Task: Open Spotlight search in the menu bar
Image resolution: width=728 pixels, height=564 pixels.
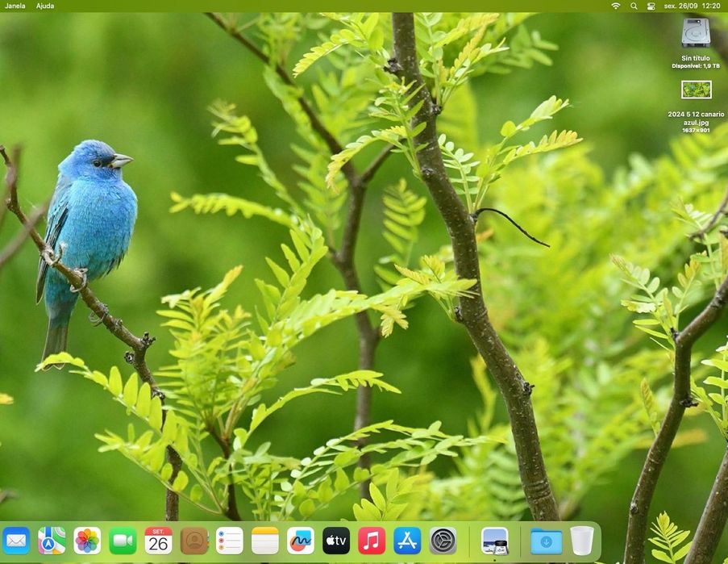Action: (634, 6)
